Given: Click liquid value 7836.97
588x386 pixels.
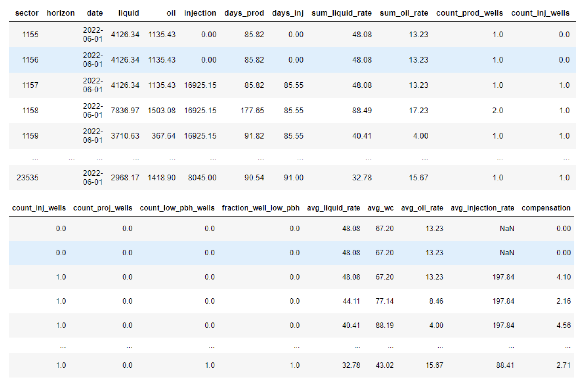Looking at the screenshot, I should pyautogui.click(x=125, y=111).
